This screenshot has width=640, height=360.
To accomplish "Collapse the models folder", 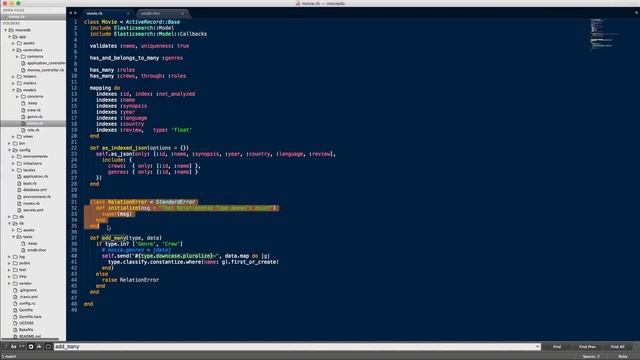I will [x=13, y=90].
